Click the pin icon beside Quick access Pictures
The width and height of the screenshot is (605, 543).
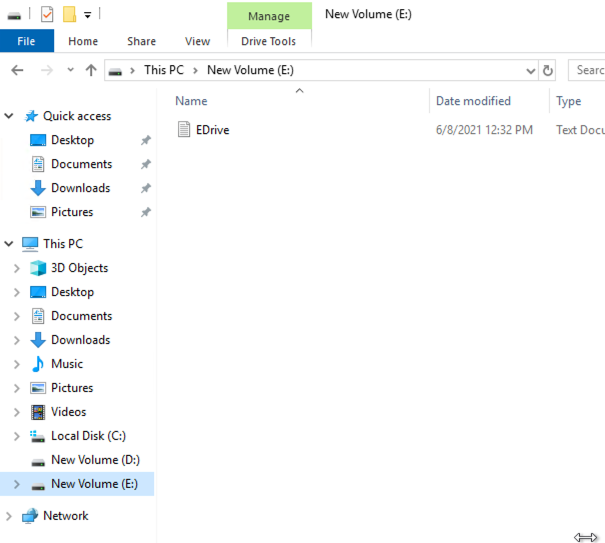tap(145, 212)
